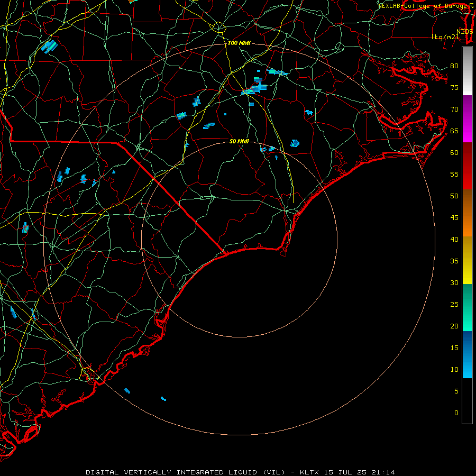Pick the white-gray segment of the VIL scale
Screen dimensions: 476x476
tap(467, 71)
